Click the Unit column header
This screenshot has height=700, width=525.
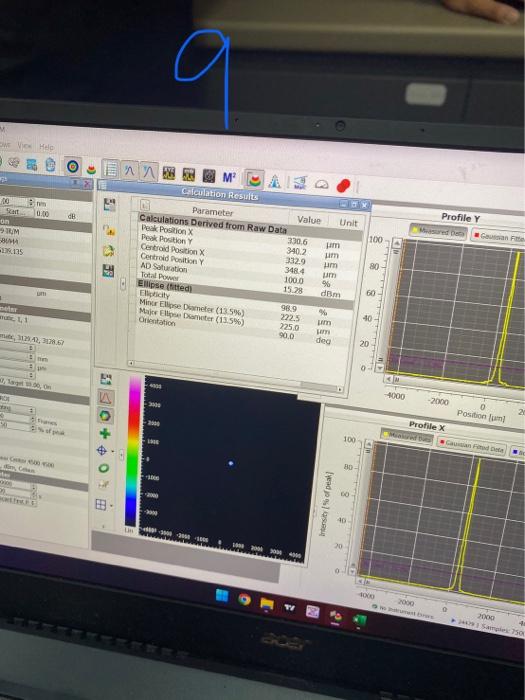(348, 222)
